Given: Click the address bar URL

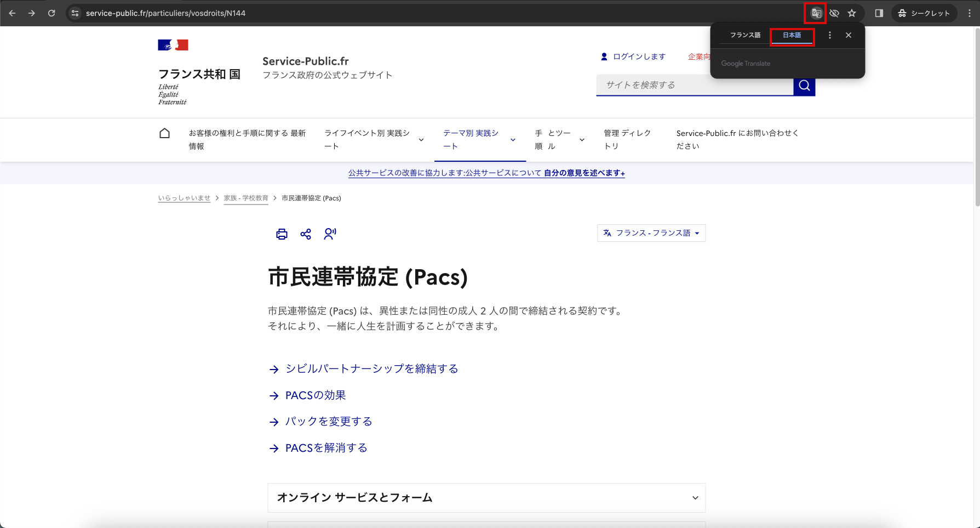Looking at the screenshot, I should click(165, 13).
